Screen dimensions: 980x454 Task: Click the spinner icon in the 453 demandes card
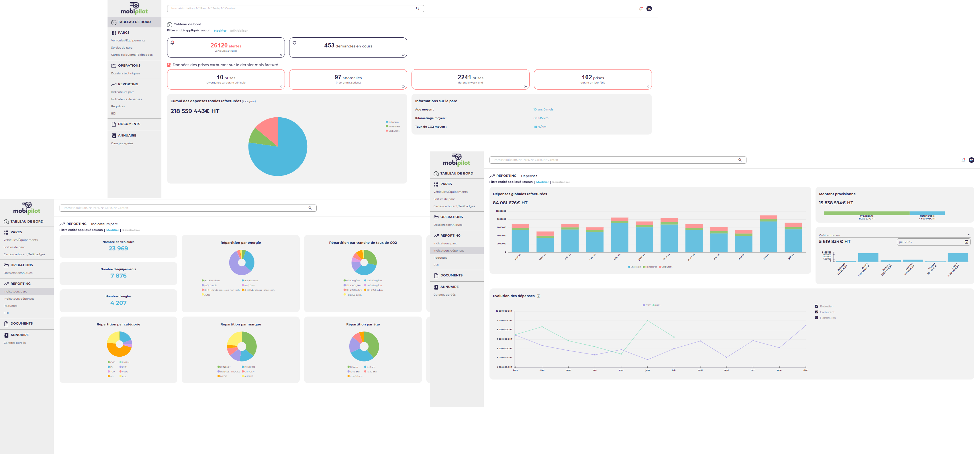(294, 43)
